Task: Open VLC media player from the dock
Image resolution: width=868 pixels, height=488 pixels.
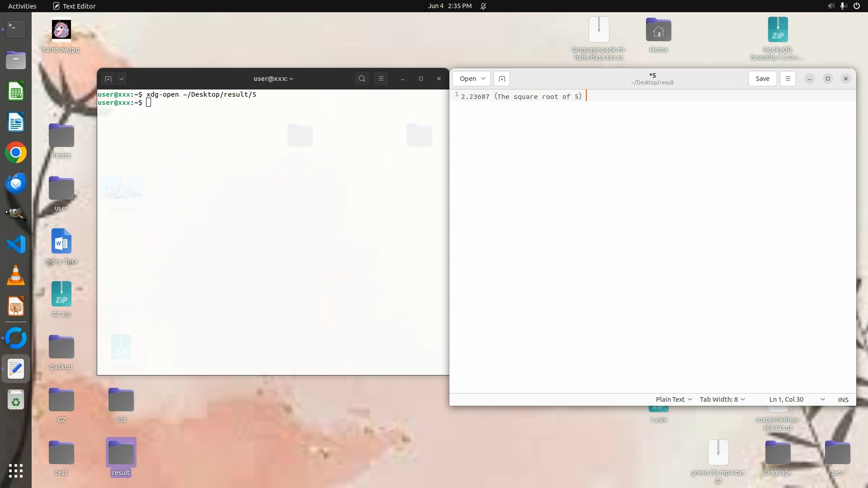Action: click(x=16, y=276)
